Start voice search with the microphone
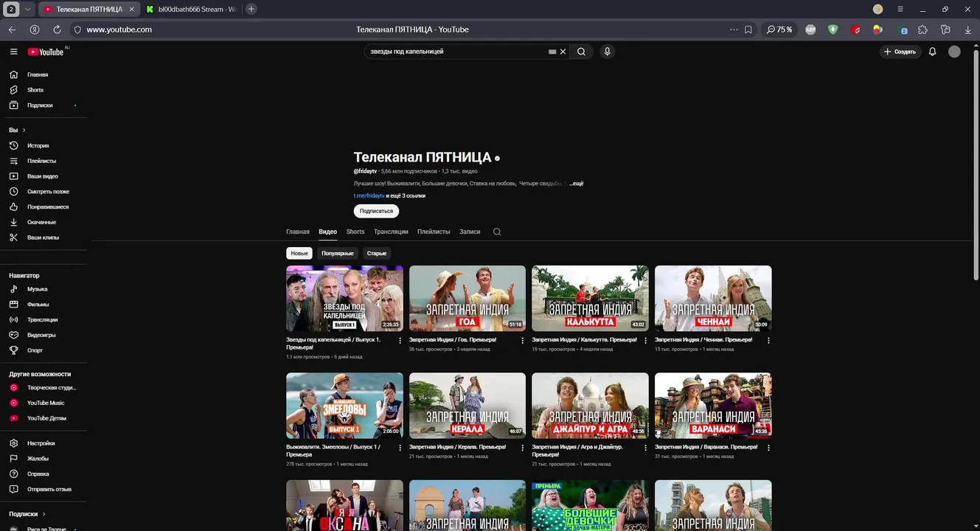The width and height of the screenshot is (980, 531). pos(607,52)
